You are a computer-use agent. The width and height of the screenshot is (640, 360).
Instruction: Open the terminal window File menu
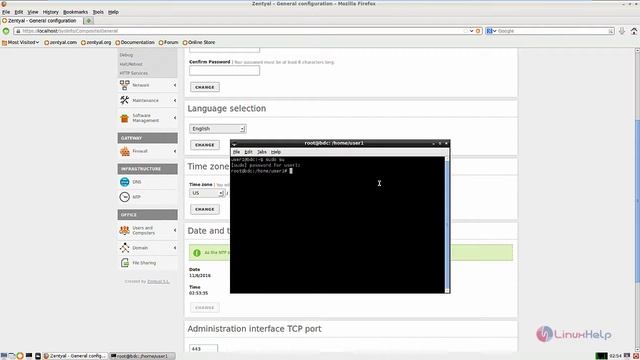[236, 152]
